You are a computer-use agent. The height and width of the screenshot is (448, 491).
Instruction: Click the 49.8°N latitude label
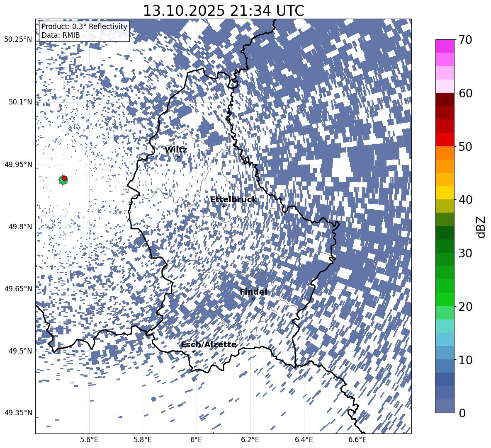(20, 227)
